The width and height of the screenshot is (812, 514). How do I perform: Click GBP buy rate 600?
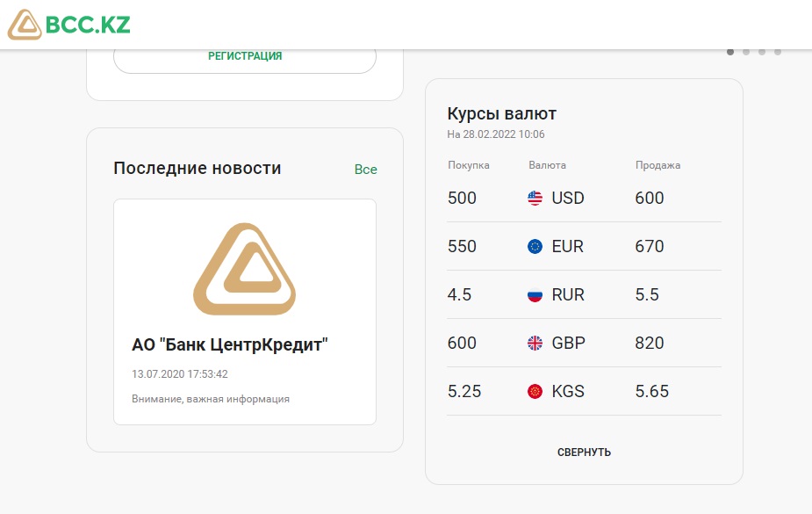coord(462,343)
